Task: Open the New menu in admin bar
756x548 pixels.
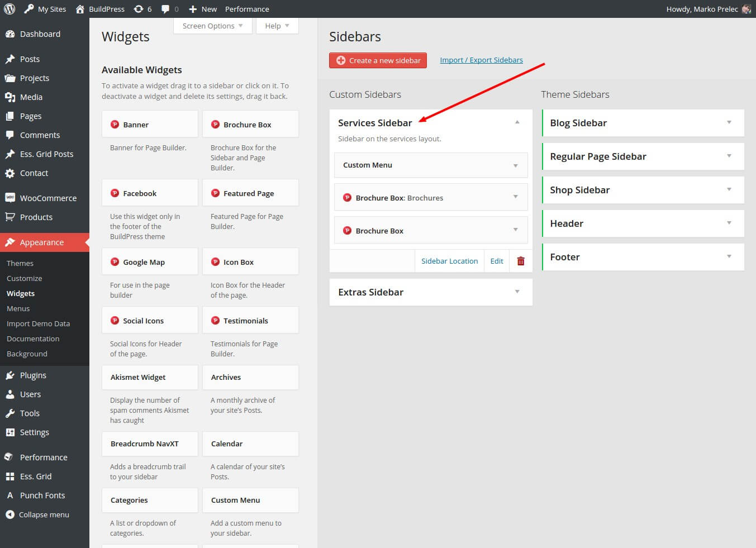Action: (203, 9)
